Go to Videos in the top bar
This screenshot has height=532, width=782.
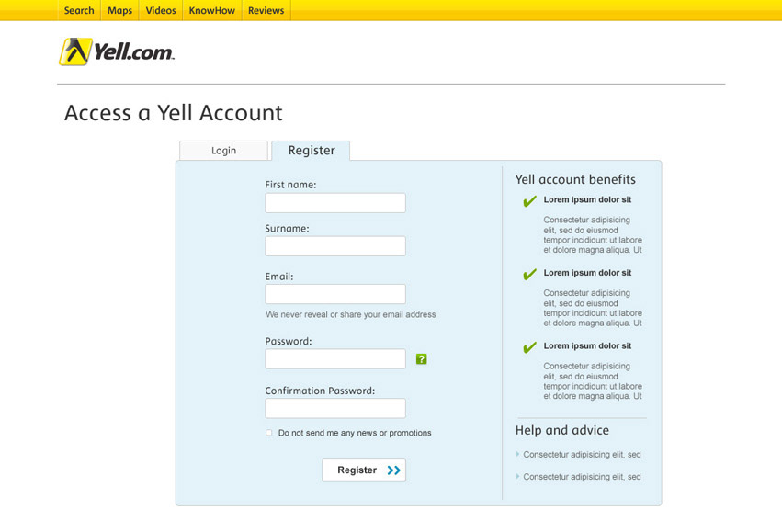[161, 10]
